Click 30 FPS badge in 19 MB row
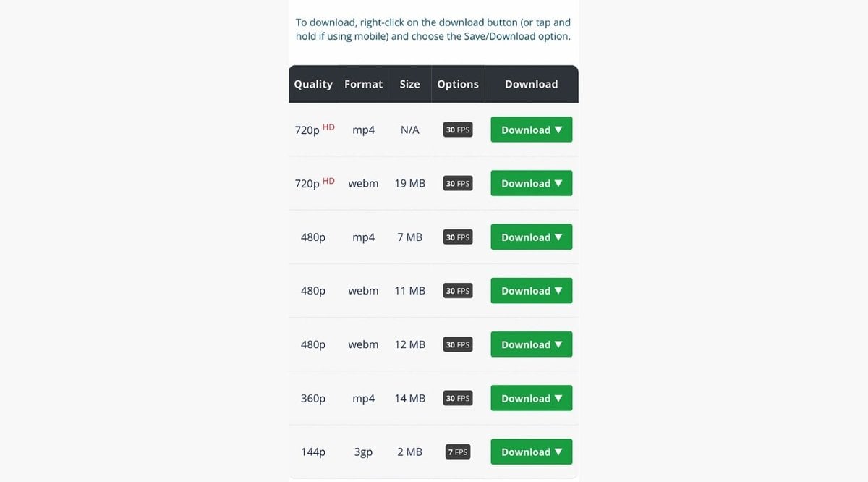This screenshot has height=482, width=868. [458, 184]
